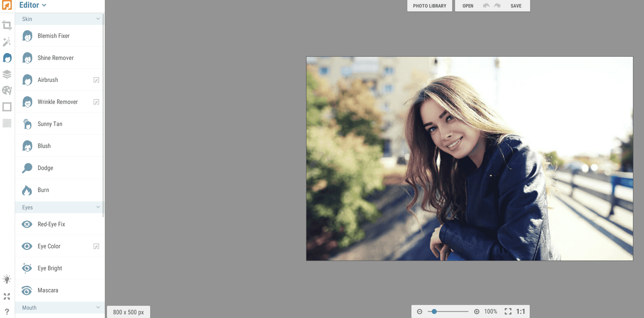This screenshot has width=644, height=318.
Task: Toggle the royal upgrade on Airbrush
Action: (x=96, y=80)
